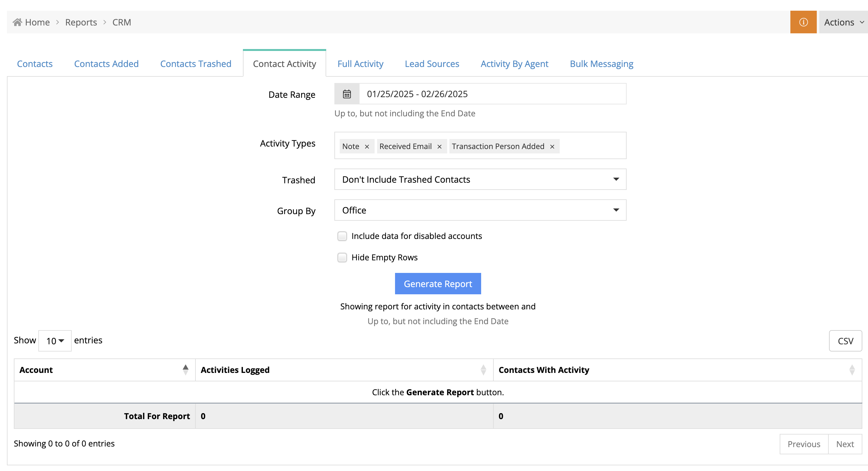Click the calendar icon beside Date Range
The width and height of the screenshot is (868, 471).
click(x=347, y=94)
